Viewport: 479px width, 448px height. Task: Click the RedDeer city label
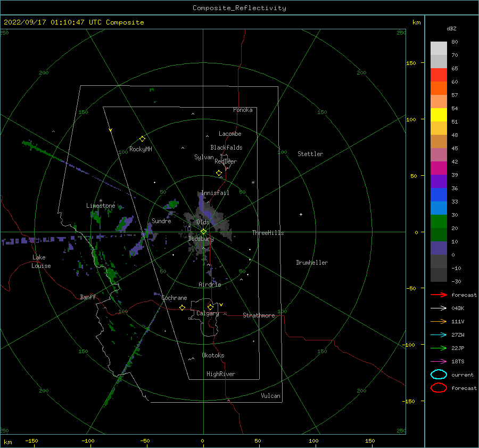coord(226,161)
